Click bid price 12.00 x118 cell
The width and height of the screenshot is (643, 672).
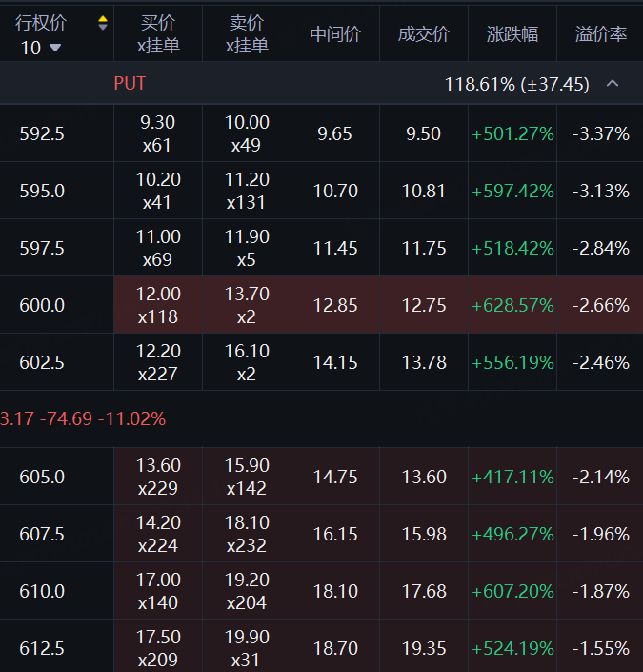click(x=158, y=305)
